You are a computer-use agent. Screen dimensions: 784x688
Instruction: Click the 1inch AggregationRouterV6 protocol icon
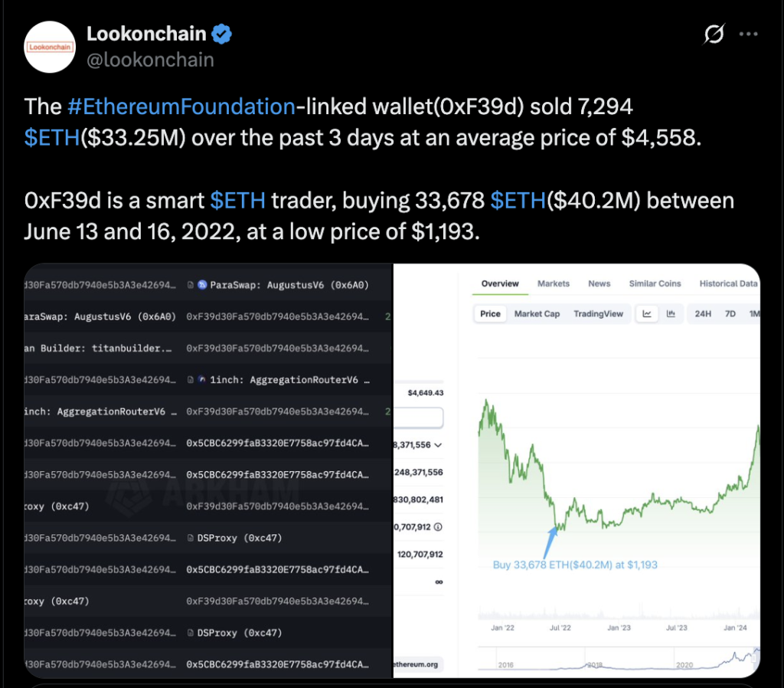coord(202,379)
